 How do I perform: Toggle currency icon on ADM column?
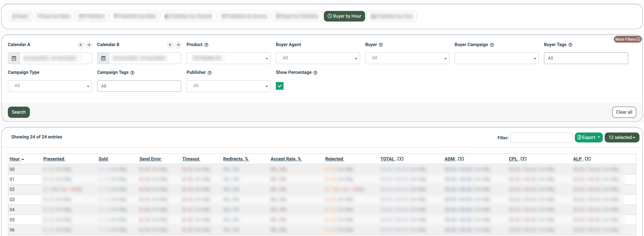[461, 159]
